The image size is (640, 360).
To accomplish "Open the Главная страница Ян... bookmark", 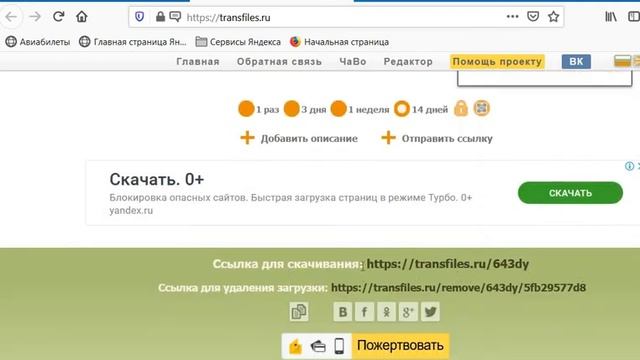I will pos(133,42).
